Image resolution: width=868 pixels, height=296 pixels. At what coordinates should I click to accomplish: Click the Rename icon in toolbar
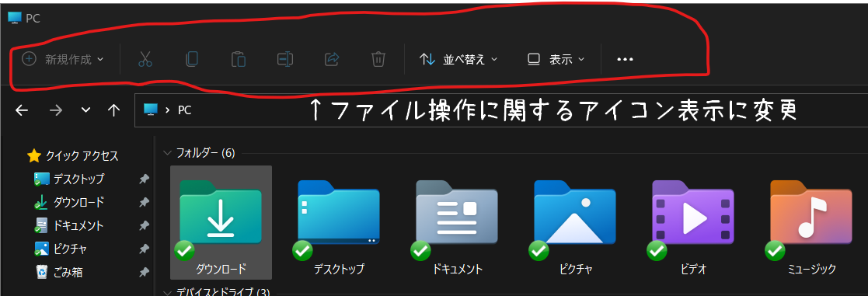pos(285,59)
